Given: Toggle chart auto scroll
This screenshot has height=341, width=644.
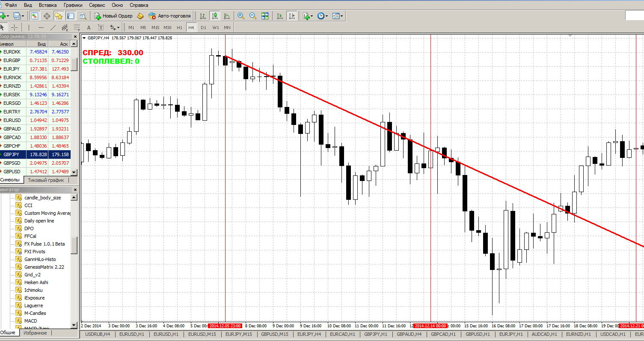Looking at the screenshot, I should (x=279, y=16).
